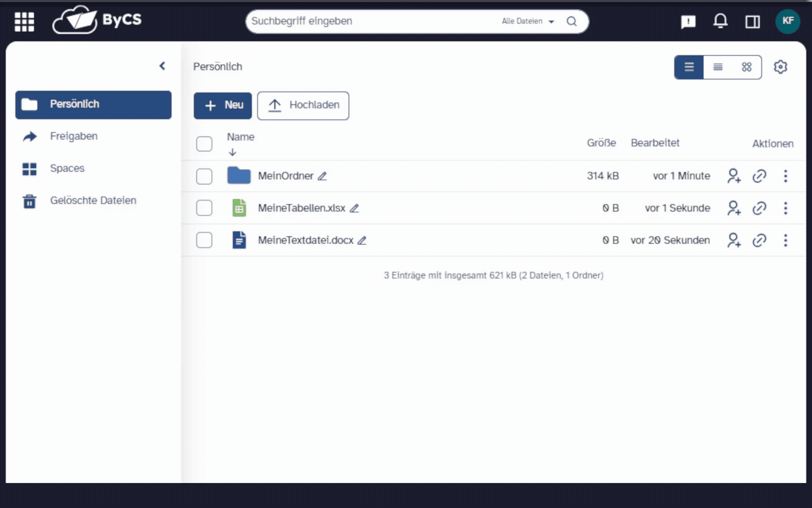The height and width of the screenshot is (508, 812).
Task: Toggle the right sidebar panel icon
Action: (x=752, y=22)
